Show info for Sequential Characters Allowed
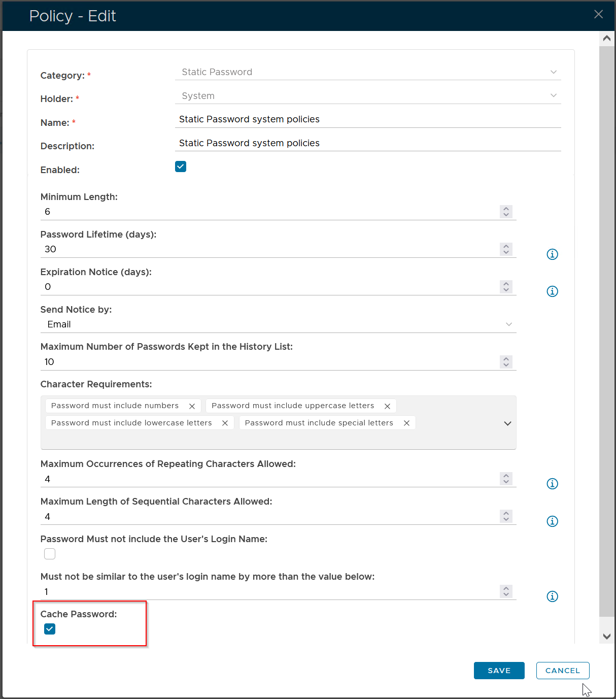 [x=552, y=521]
